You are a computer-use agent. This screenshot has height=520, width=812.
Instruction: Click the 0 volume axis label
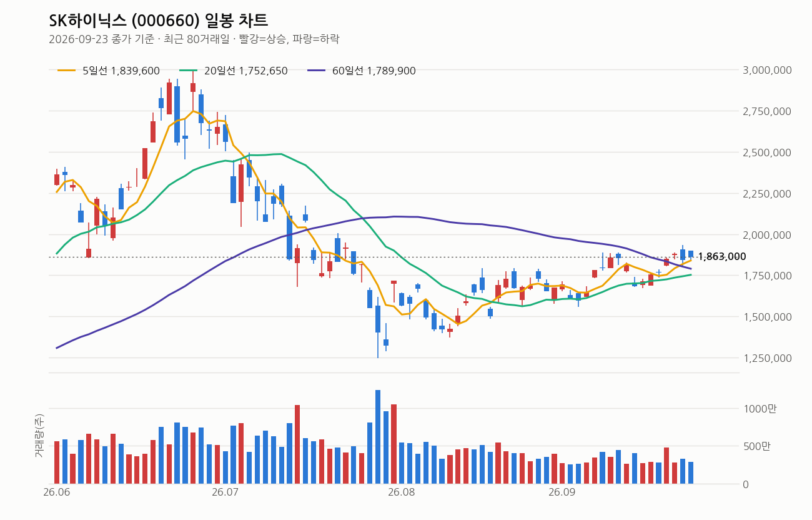(x=746, y=484)
